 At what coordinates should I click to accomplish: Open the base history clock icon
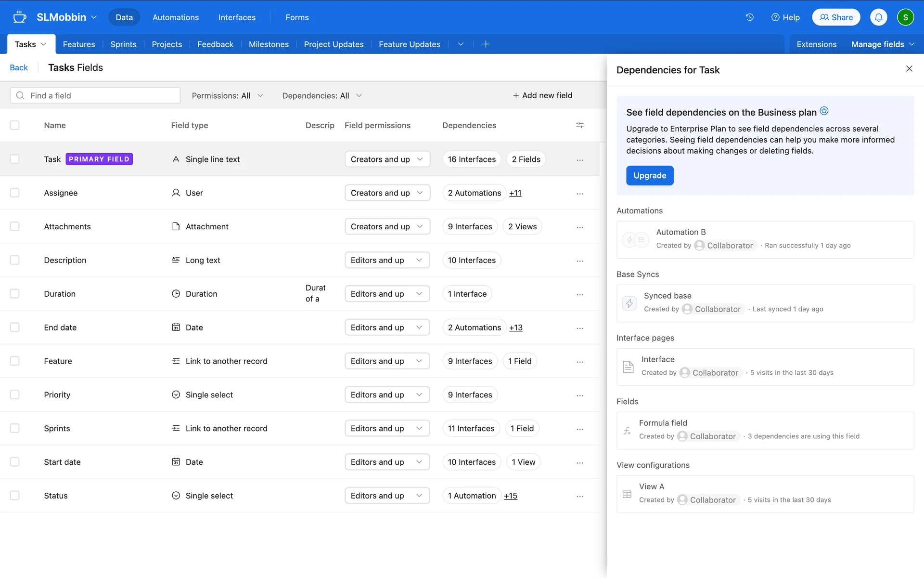pos(749,17)
